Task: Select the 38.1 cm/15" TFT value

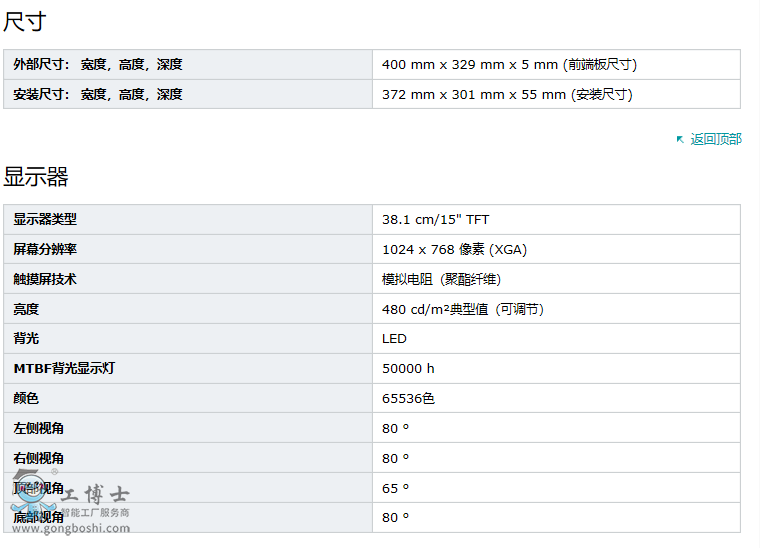Action: (x=435, y=220)
